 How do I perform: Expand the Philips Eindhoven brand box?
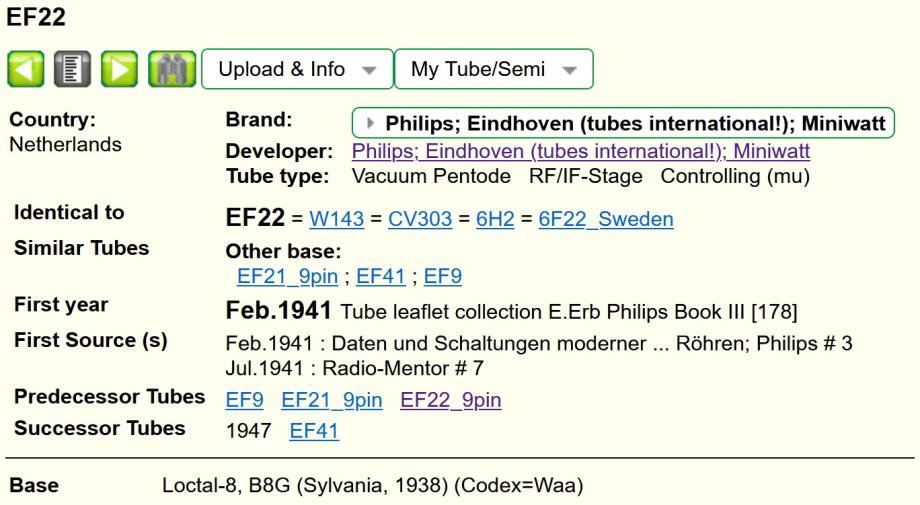(x=624, y=124)
